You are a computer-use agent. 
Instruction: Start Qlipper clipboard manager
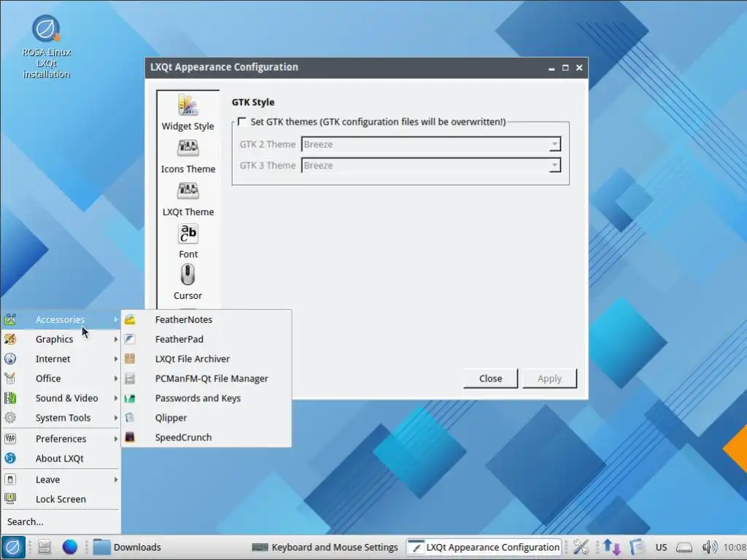tap(206, 418)
